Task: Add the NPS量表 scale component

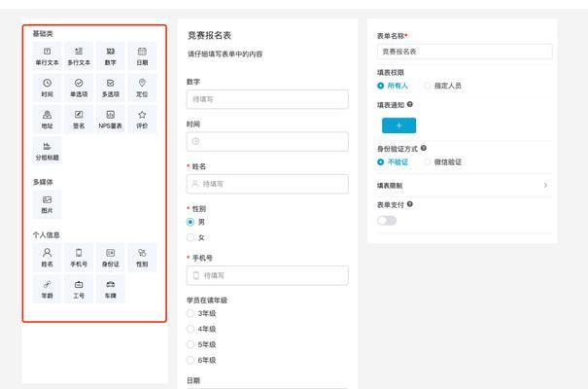Action: (x=110, y=120)
